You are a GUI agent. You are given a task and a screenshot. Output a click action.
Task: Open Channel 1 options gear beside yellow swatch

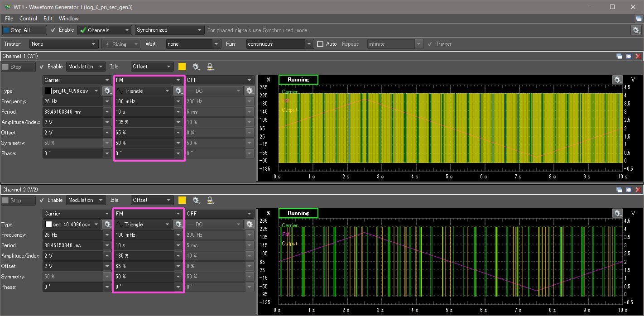click(196, 67)
